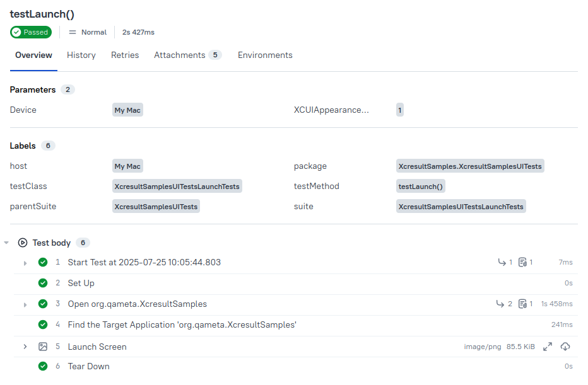The image size is (588, 385).
Task: Click the Normal severity icon
Action: pos(73,32)
